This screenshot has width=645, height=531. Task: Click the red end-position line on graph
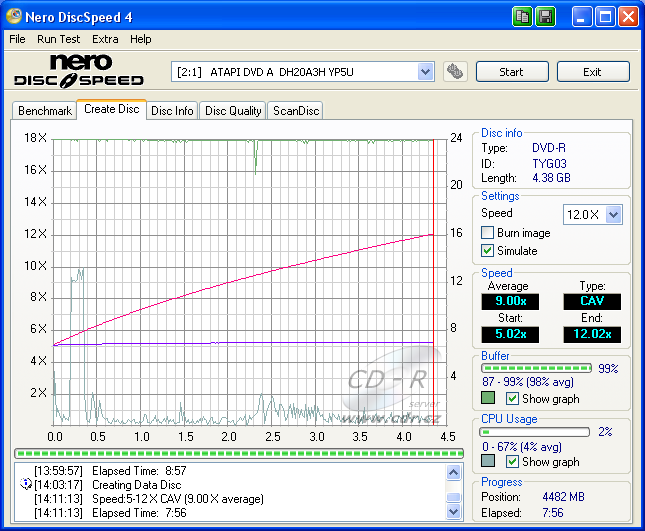click(434, 282)
